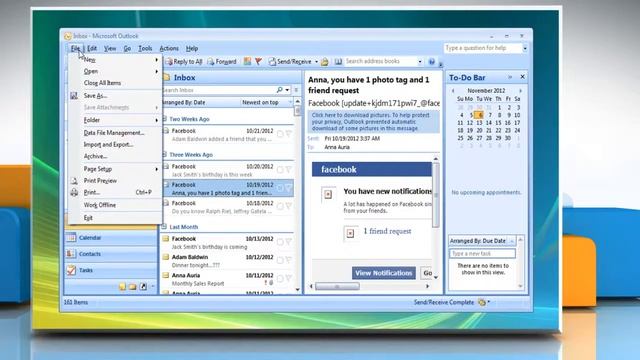Open Tools menu
Viewport: 640px width, 360px height.
tap(145, 48)
